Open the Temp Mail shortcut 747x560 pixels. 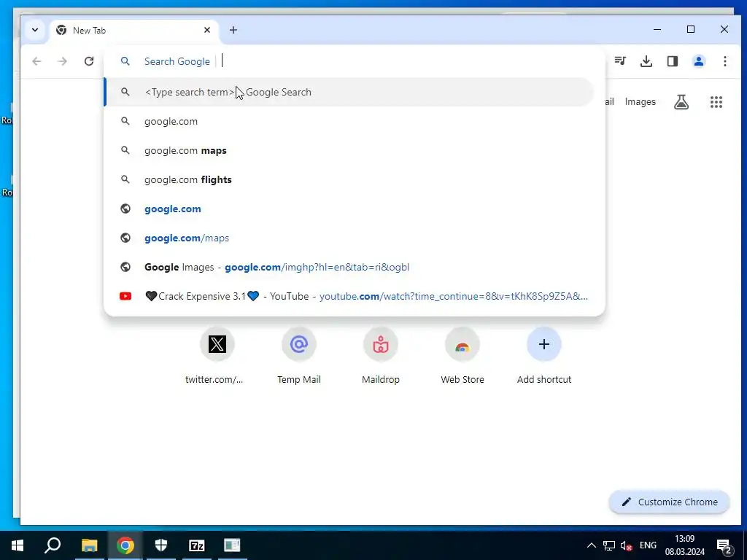point(298,356)
